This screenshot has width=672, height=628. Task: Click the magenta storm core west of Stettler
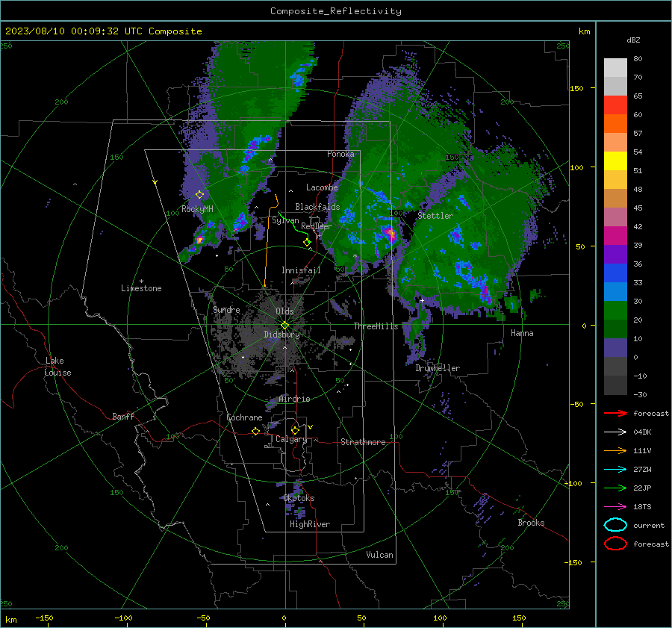(391, 234)
